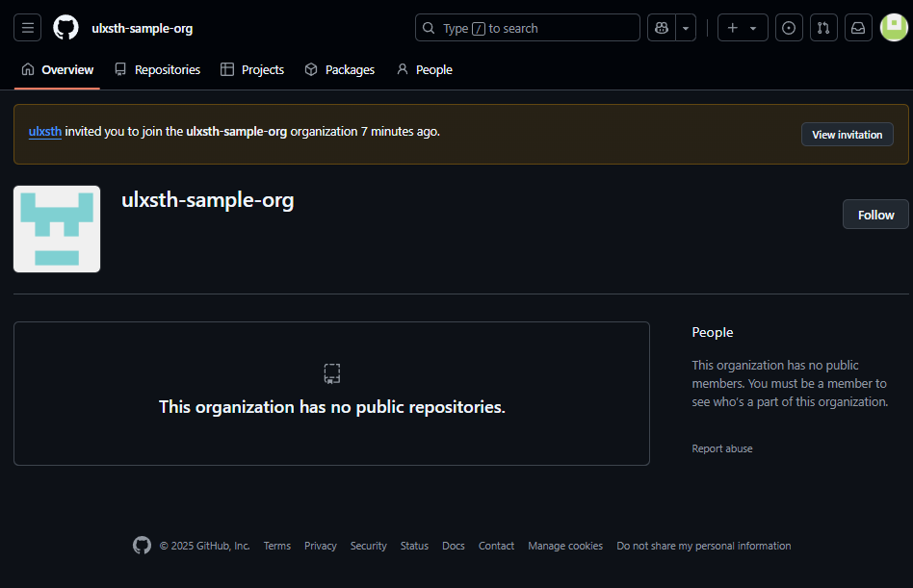This screenshot has width=913, height=588.
Task: Open the Packages tab
Action: coord(339,70)
